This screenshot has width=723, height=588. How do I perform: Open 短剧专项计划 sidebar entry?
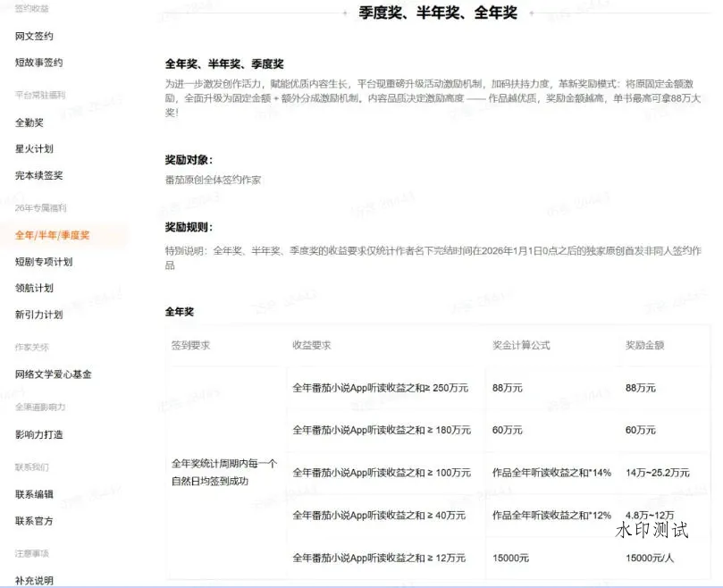click(44, 262)
